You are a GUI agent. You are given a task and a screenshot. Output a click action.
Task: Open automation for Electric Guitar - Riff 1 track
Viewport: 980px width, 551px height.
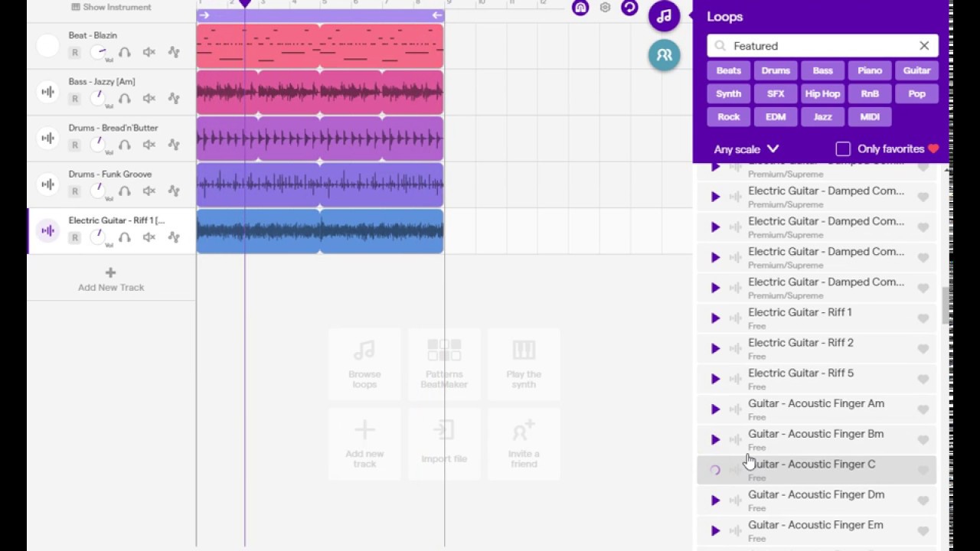pyautogui.click(x=174, y=237)
